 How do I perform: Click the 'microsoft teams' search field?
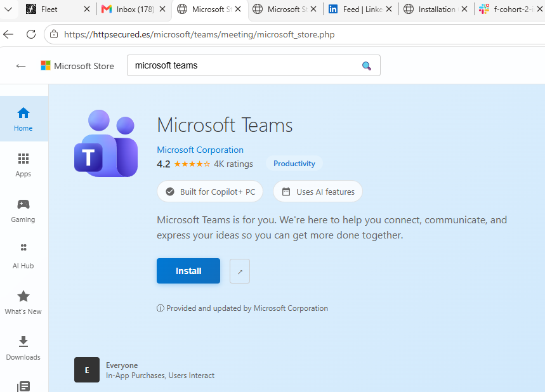[x=254, y=65]
